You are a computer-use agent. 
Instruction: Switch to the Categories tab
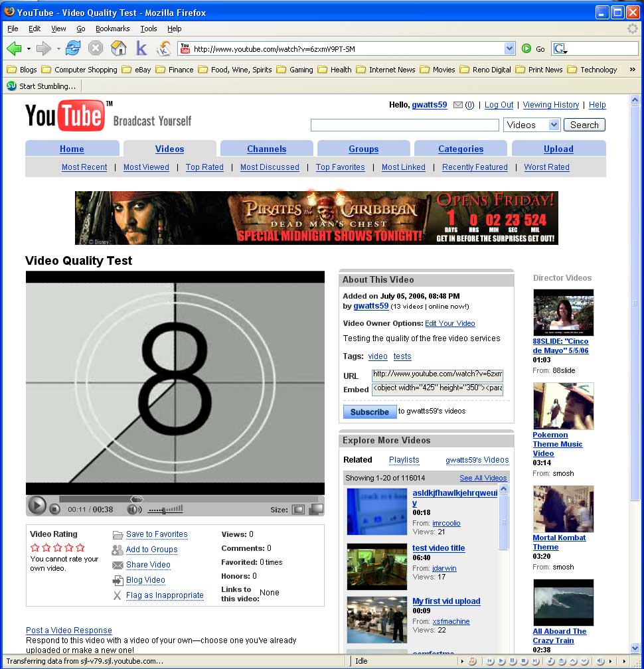point(461,149)
